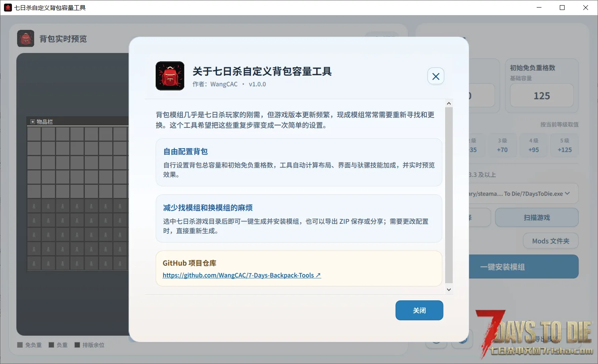Expand the game path dropdown chevron

point(567,194)
